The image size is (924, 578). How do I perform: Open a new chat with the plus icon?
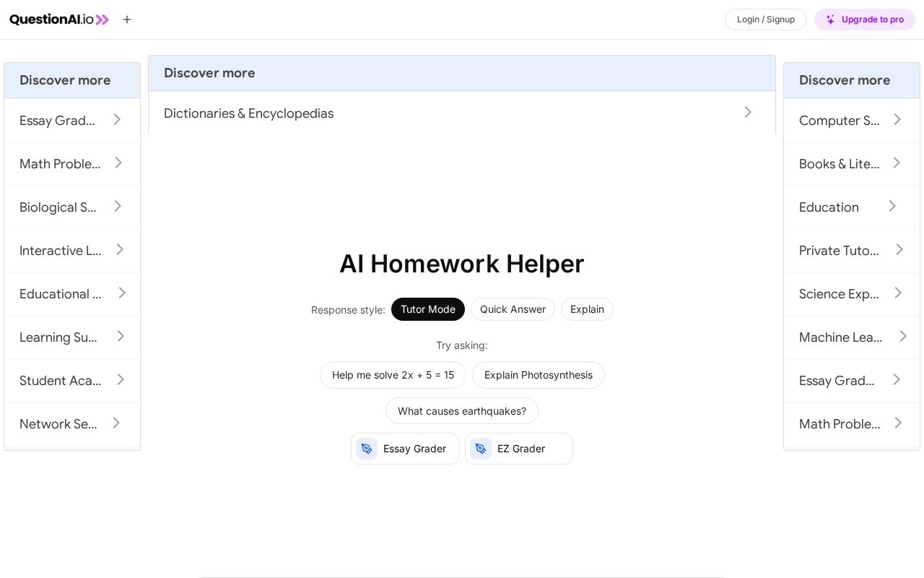pyautogui.click(x=127, y=20)
